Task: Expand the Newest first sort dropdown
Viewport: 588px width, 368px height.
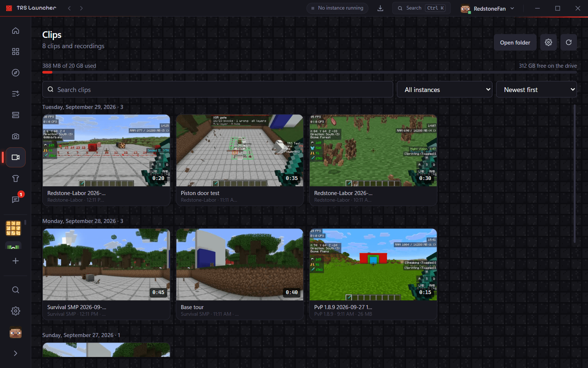Action: [537, 89]
